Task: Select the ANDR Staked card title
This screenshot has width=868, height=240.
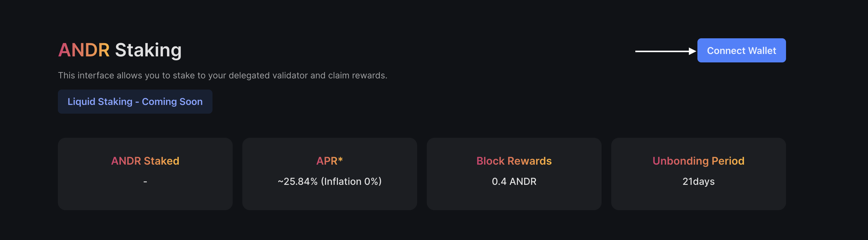Action: pos(145,161)
